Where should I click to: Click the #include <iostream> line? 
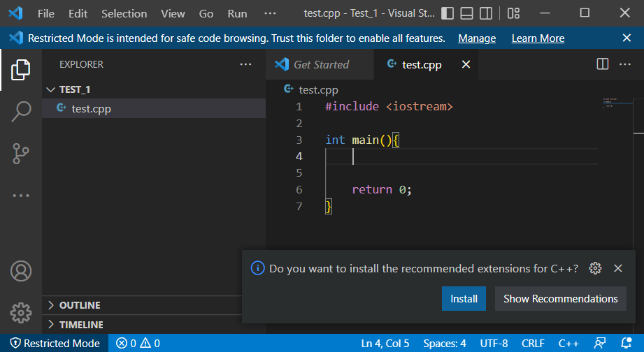coord(389,107)
